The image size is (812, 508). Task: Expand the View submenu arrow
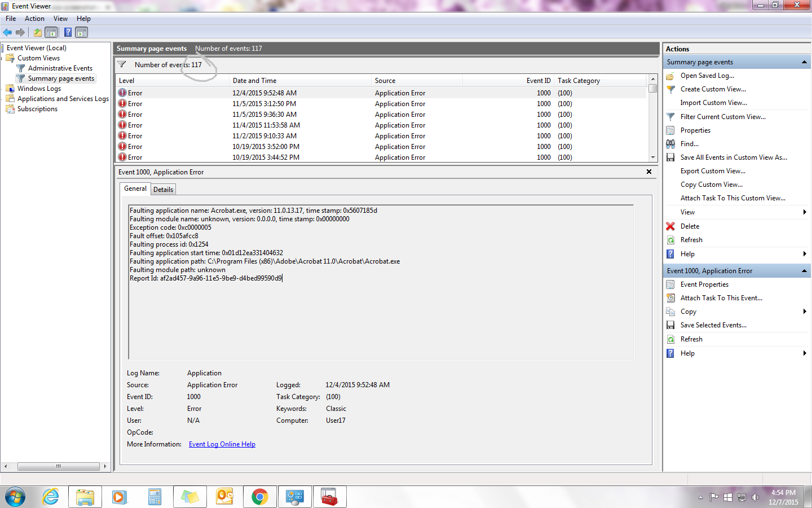point(805,212)
